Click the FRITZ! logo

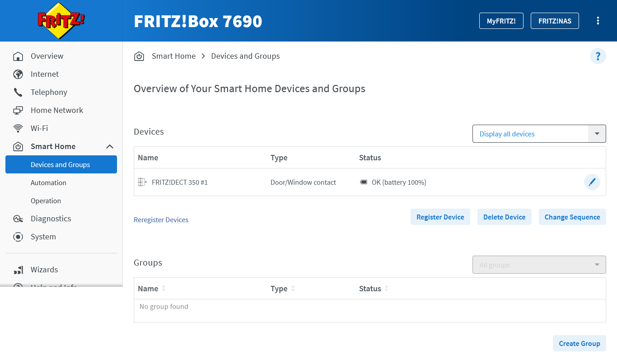point(61,21)
